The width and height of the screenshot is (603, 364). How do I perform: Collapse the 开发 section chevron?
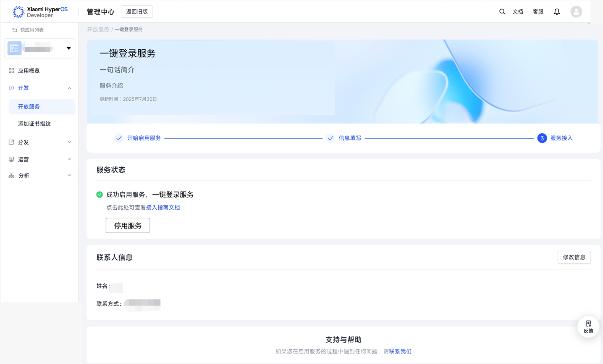pos(69,88)
